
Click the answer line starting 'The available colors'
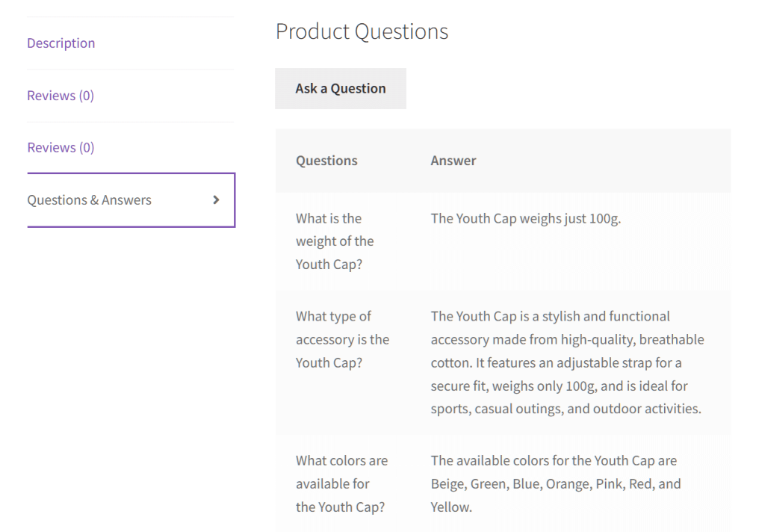pyautogui.click(x=554, y=461)
